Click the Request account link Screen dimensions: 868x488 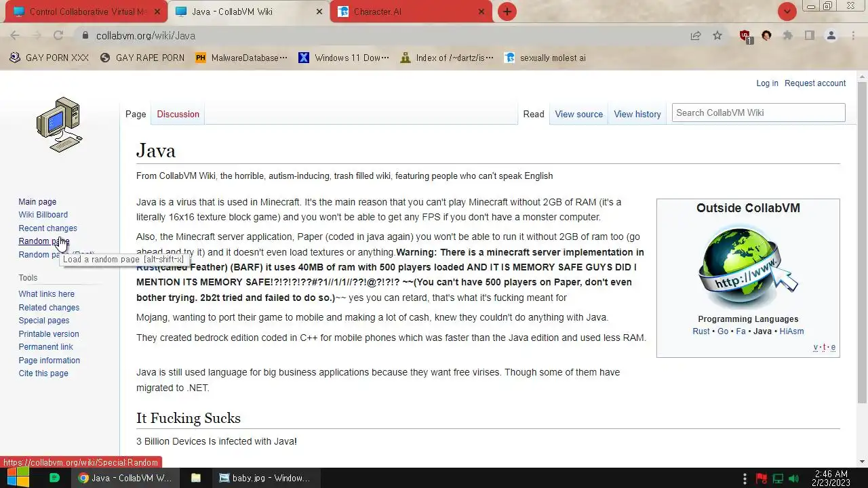point(815,83)
